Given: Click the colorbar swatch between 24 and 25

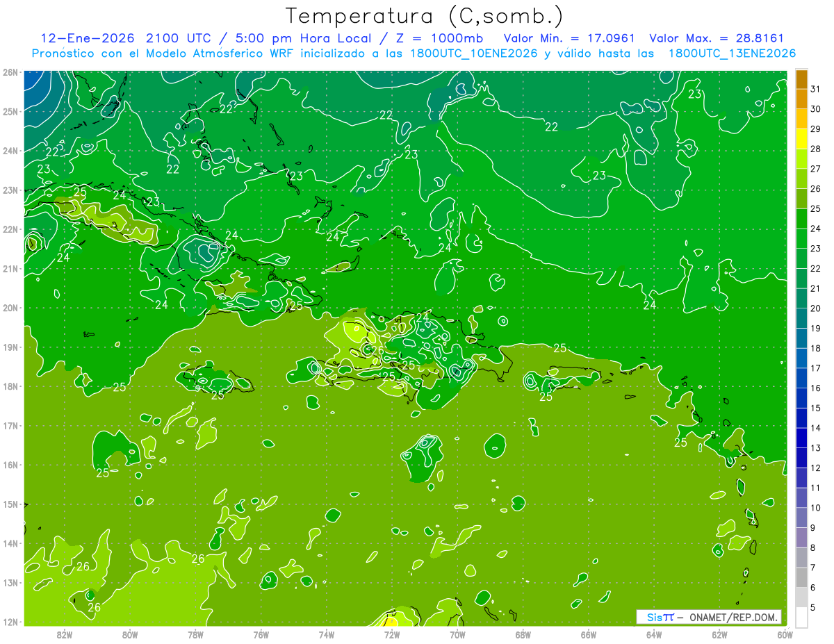Looking at the screenshot, I should [x=802, y=219].
